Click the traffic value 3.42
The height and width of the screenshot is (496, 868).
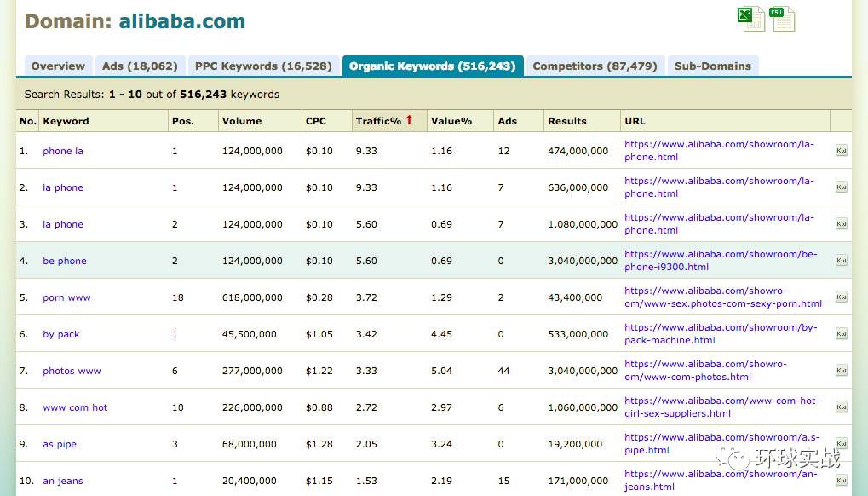[x=366, y=334]
